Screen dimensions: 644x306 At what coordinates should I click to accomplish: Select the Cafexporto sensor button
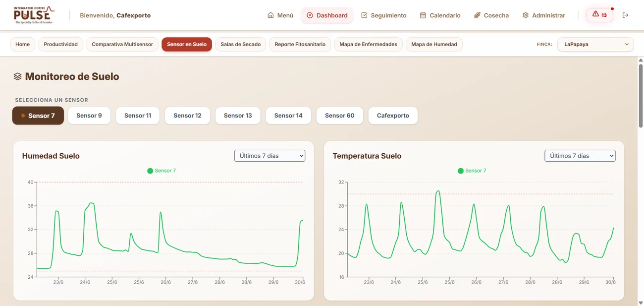click(393, 116)
